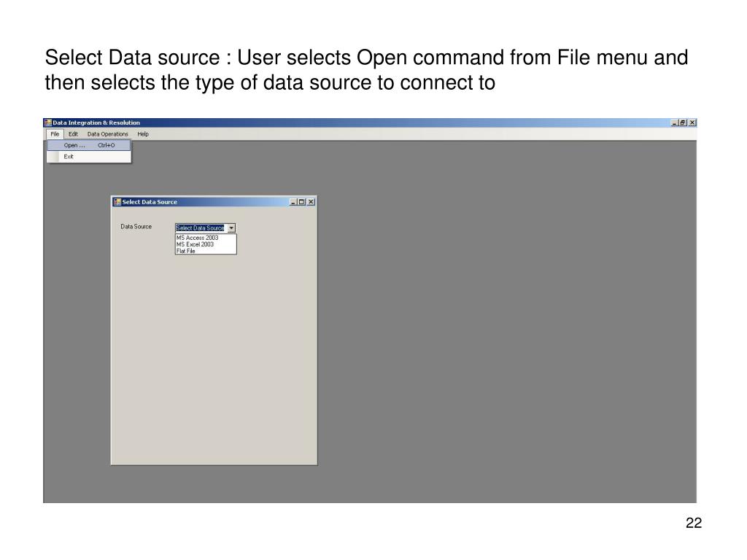Image resolution: width=747 pixels, height=560 pixels.
Task: Open the Data Operations menu
Action: click(x=108, y=134)
